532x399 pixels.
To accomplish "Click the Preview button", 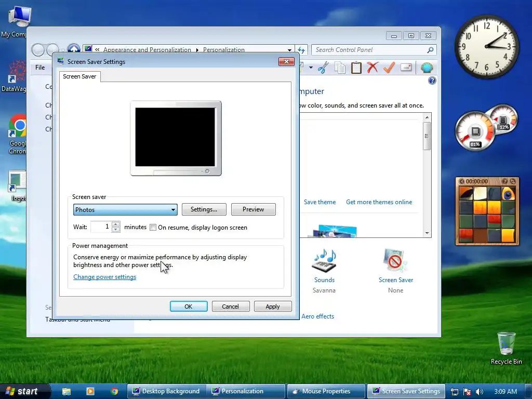I will (x=253, y=209).
